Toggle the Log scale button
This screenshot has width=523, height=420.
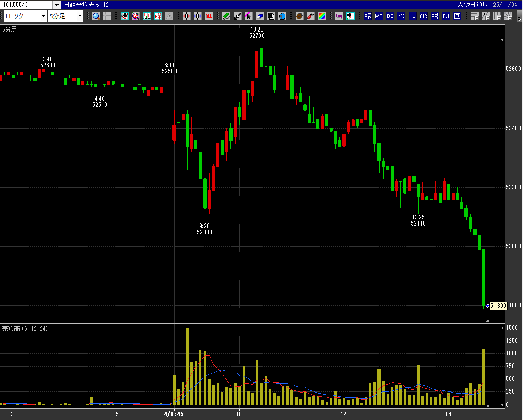click(339, 16)
